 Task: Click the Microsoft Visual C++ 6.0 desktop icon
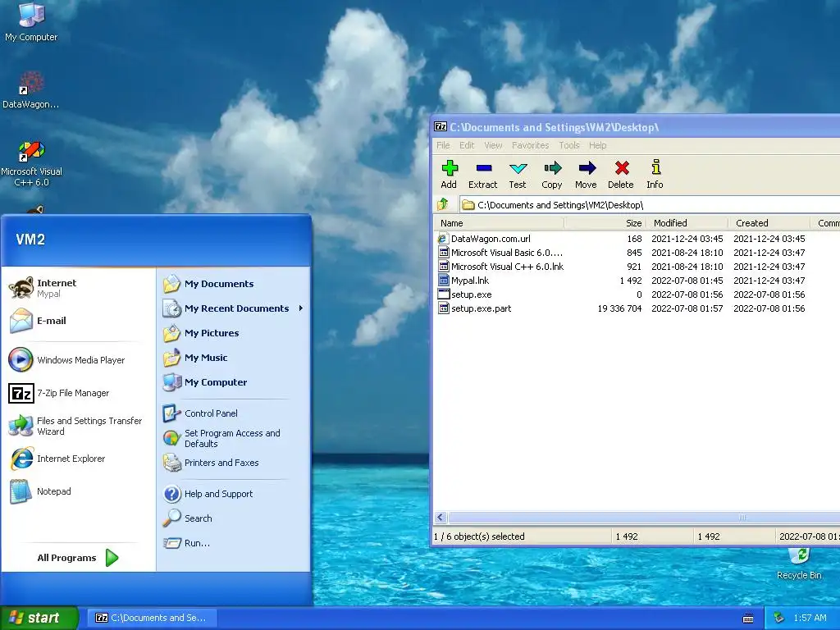(x=31, y=163)
